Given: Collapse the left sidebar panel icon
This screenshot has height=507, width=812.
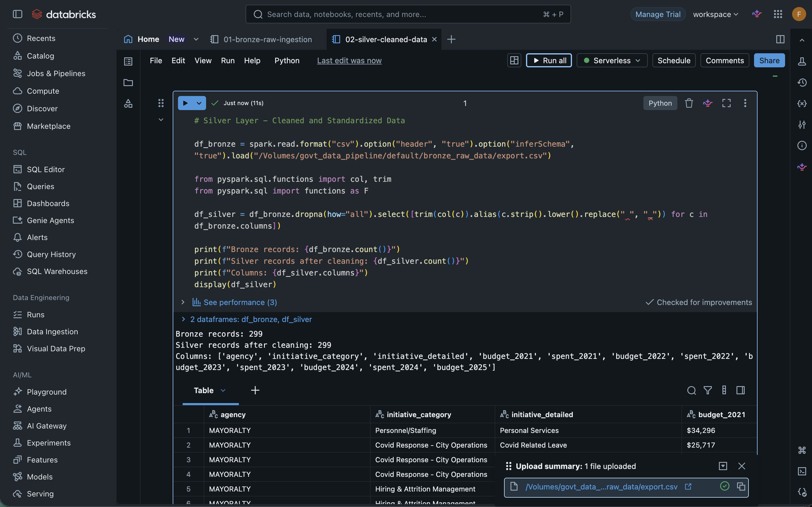Looking at the screenshot, I should point(18,14).
